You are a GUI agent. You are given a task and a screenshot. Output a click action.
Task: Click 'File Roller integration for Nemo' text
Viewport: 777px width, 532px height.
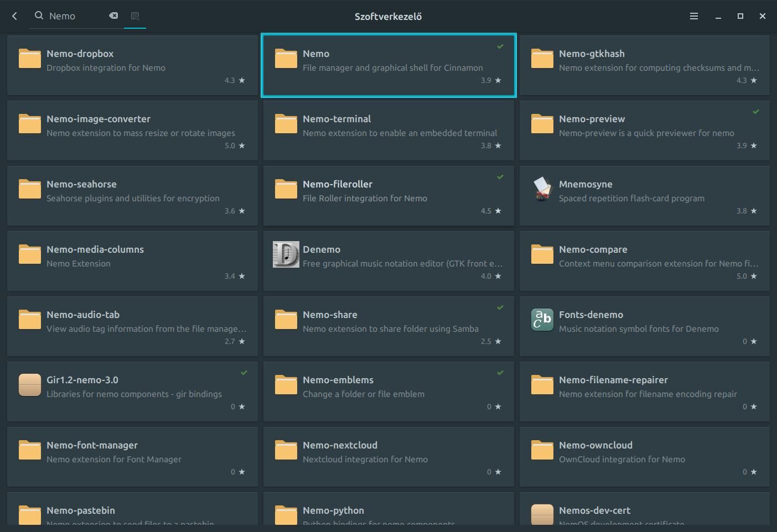pyautogui.click(x=365, y=199)
